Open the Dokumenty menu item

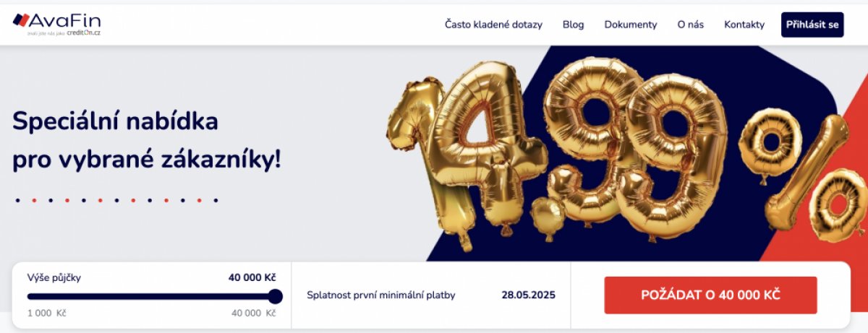(631, 25)
